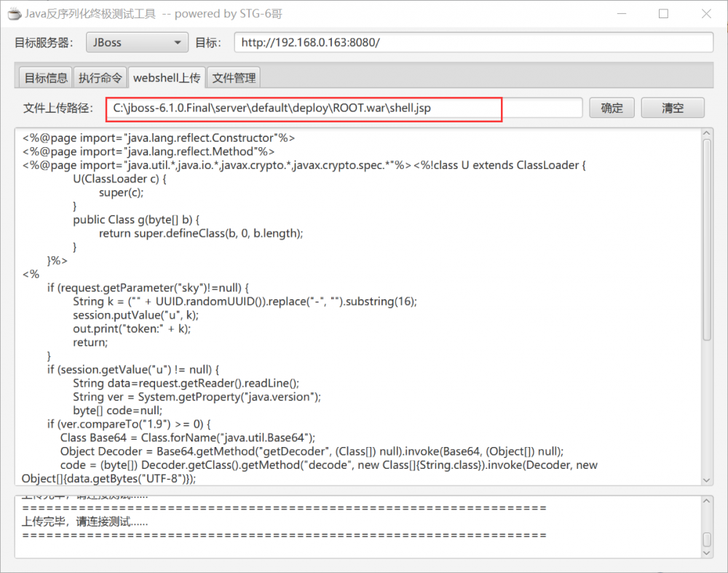Click the 'Object Decoder =' line
Image resolution: width=728 pixels, height=573 pixels.
click(312, 451)
